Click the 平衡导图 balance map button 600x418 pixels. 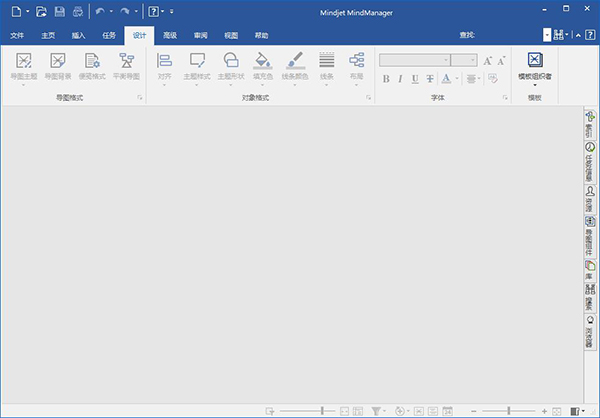tap(126, 66)
